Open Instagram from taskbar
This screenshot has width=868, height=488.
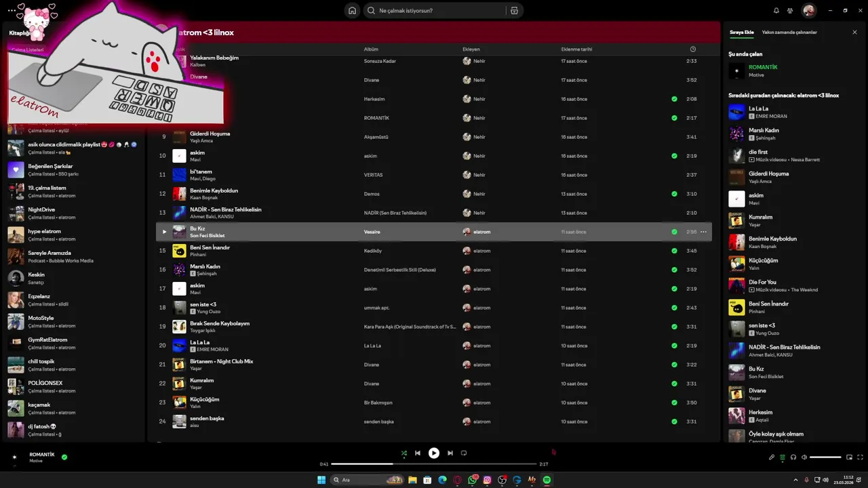click(487, 480)
